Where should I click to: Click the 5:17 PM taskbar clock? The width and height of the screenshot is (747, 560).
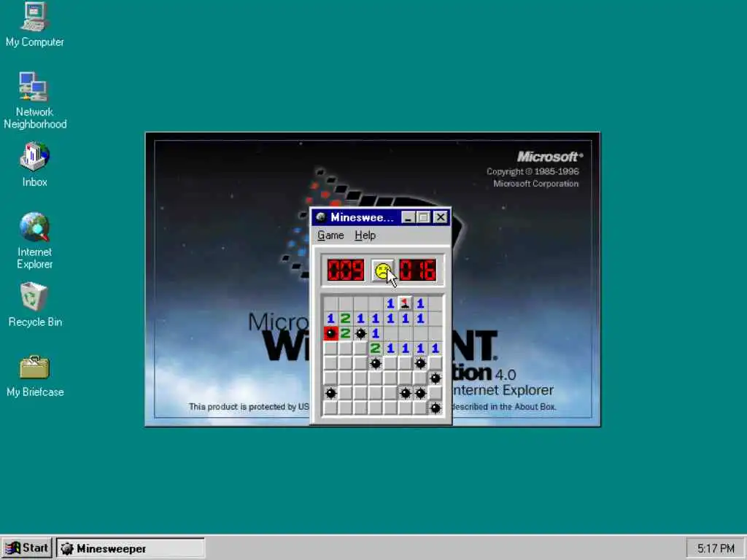pos(716,548)
